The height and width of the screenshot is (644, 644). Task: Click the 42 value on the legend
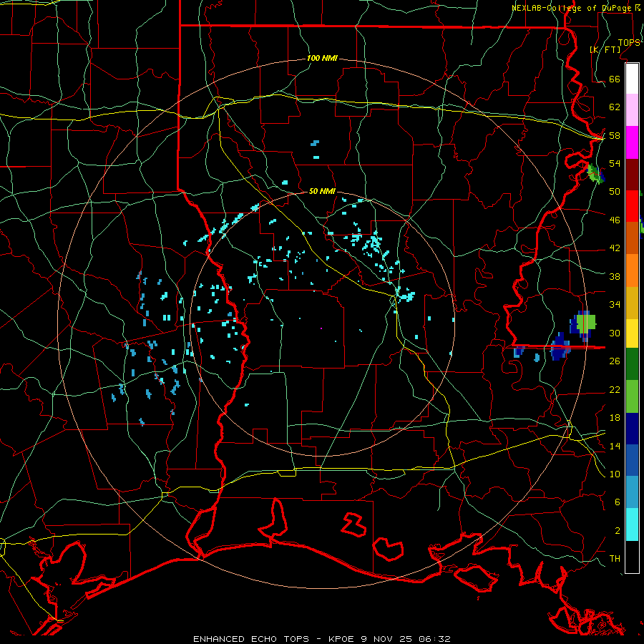[x=615, y=248]
